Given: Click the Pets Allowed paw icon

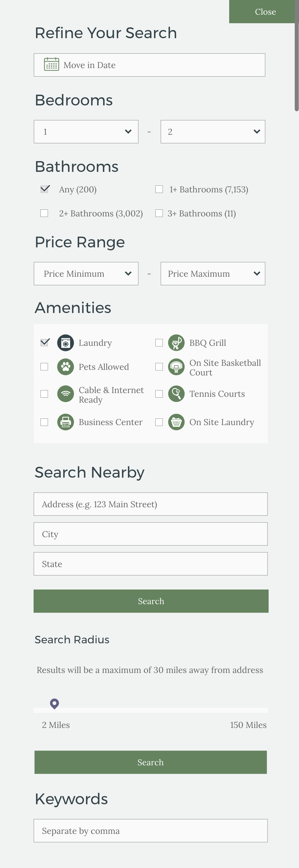Looking at the screenshot, I should point(66,367).
